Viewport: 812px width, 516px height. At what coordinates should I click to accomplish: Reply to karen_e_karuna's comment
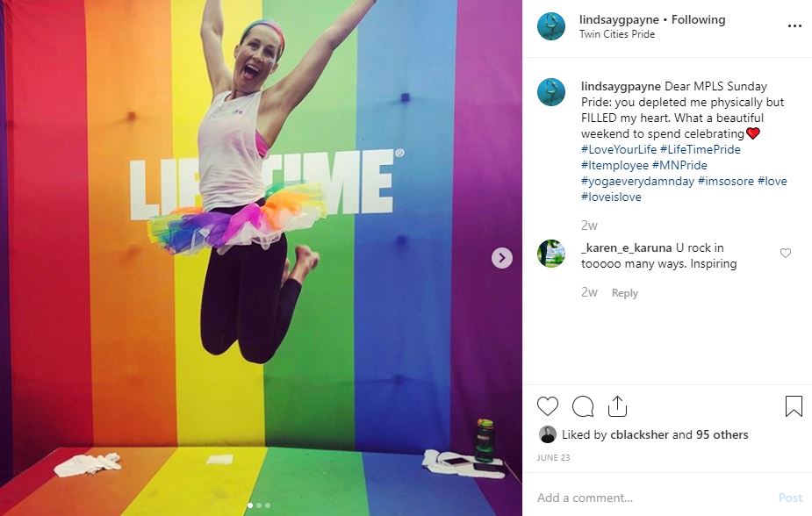pos(624,293)
